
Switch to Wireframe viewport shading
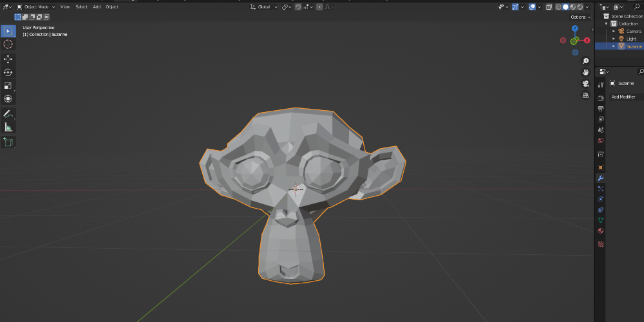tap(558, 7)
